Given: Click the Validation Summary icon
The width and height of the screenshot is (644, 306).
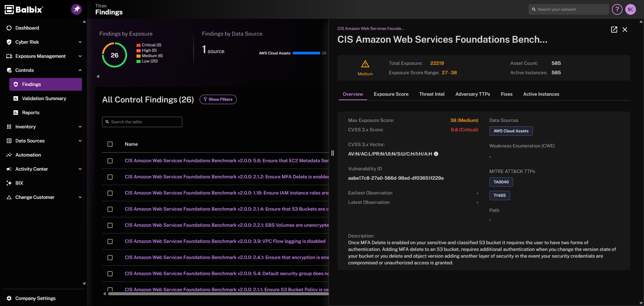Looking at the screenshot, I should click(16, 98).
